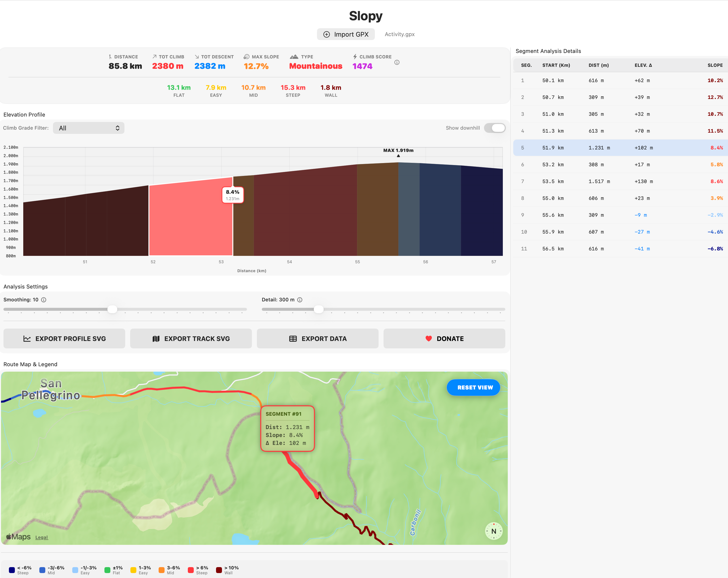The image size is (728, 578).
Task: Click the heart icon on Donate
Action: [429, 339]
